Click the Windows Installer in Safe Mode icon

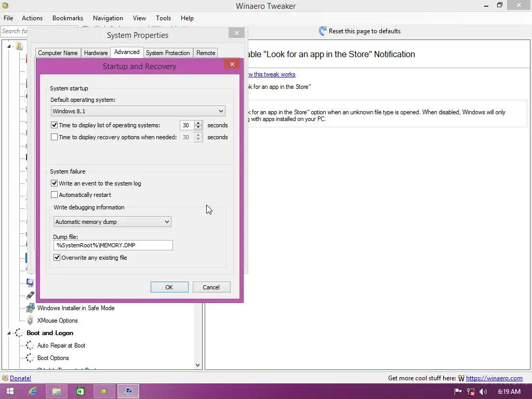point(30,308)
